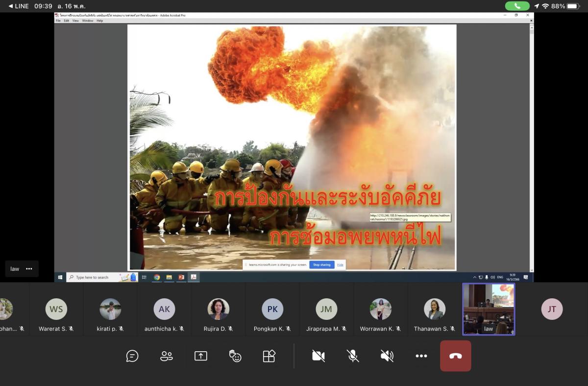Open File menu in Acrobat
This screenshot has height=386, width=588.
point(58,21)
